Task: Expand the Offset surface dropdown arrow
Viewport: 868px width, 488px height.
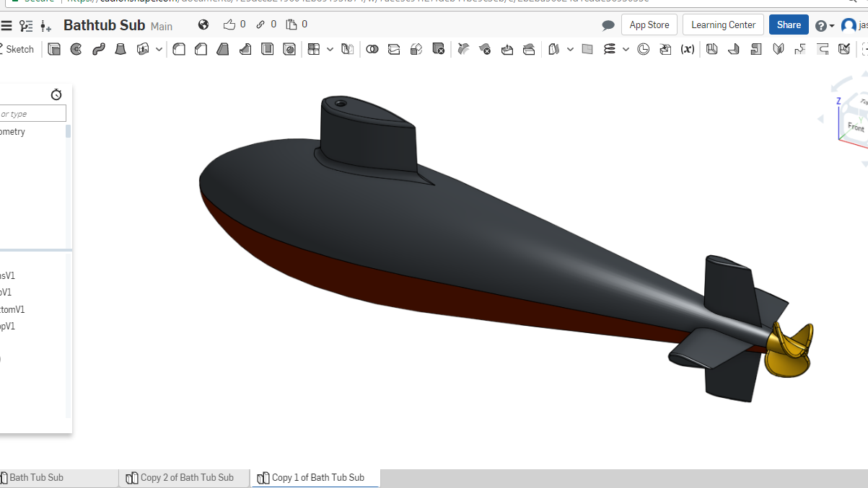Action: tap(570, 50)
